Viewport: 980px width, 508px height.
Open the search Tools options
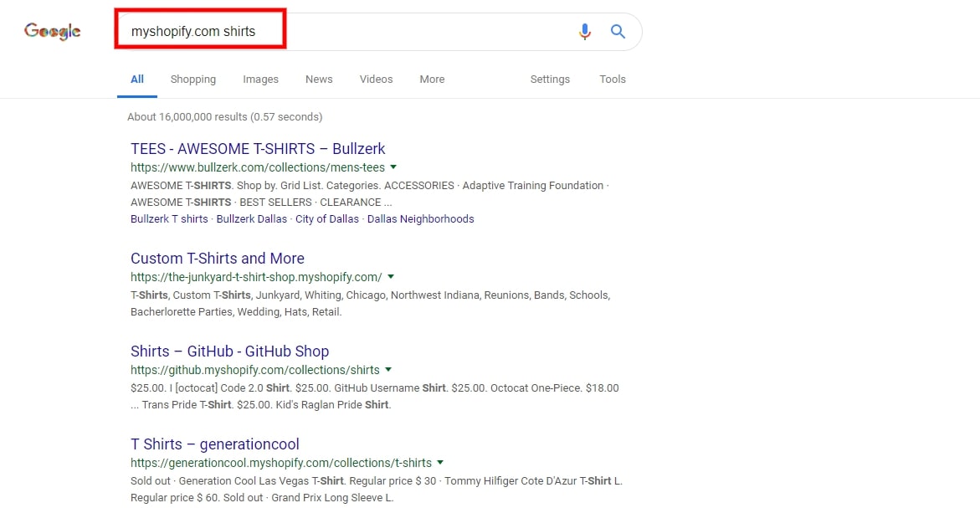pos(613,80)
